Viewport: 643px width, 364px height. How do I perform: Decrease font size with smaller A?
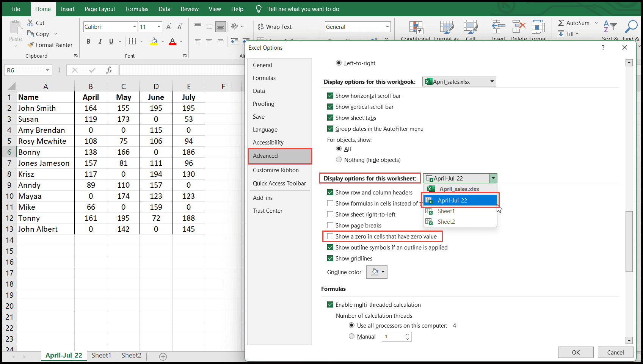click(x=180, y=27)
